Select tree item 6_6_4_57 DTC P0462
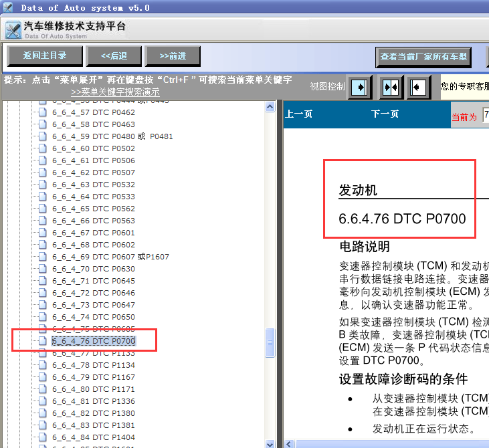The width and height of the screenshot is (489, 448). (94, 112)
